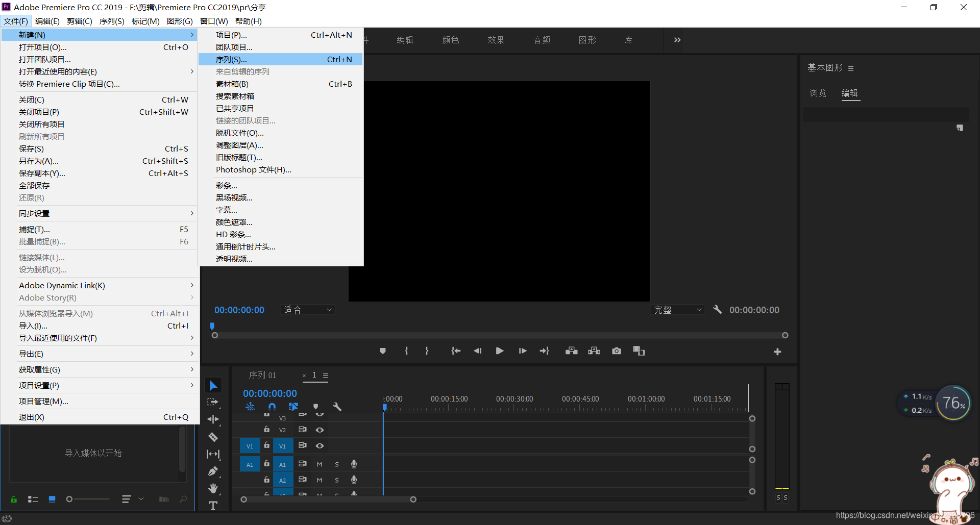The height and width of the screenshot is (525, 980).
Task: Add marker in timeline
Action: click(x=316, y=407)
